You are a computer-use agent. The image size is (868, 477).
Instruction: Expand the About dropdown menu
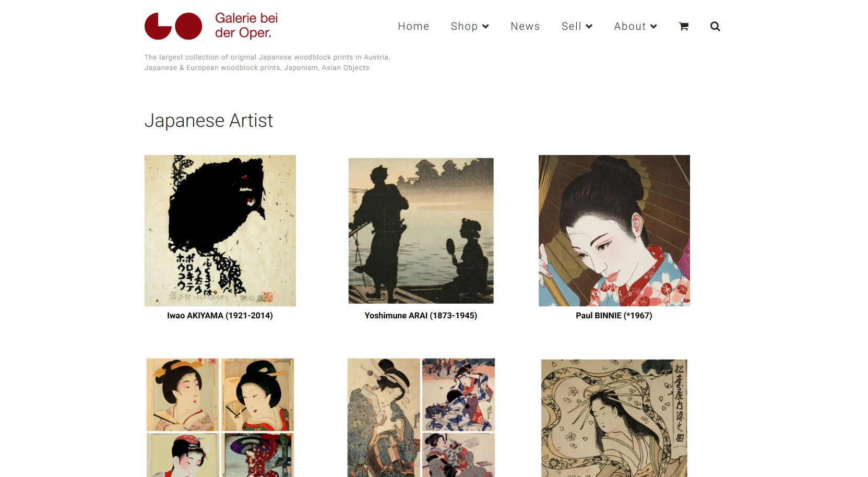(635, 27)
